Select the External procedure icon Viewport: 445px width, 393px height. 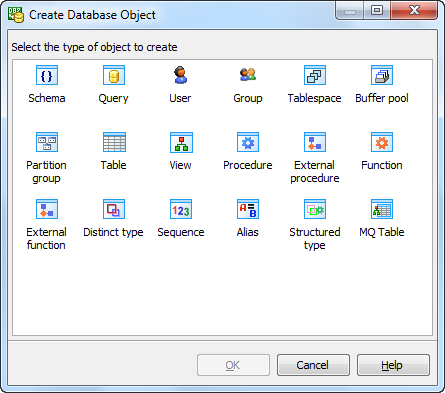coord(315,142)
